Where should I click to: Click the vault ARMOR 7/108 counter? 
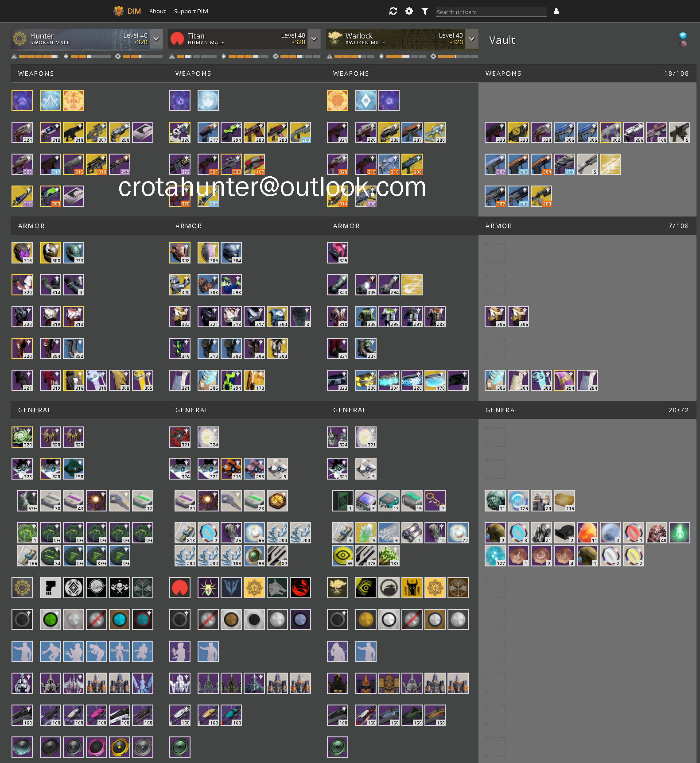coord(679,226)
